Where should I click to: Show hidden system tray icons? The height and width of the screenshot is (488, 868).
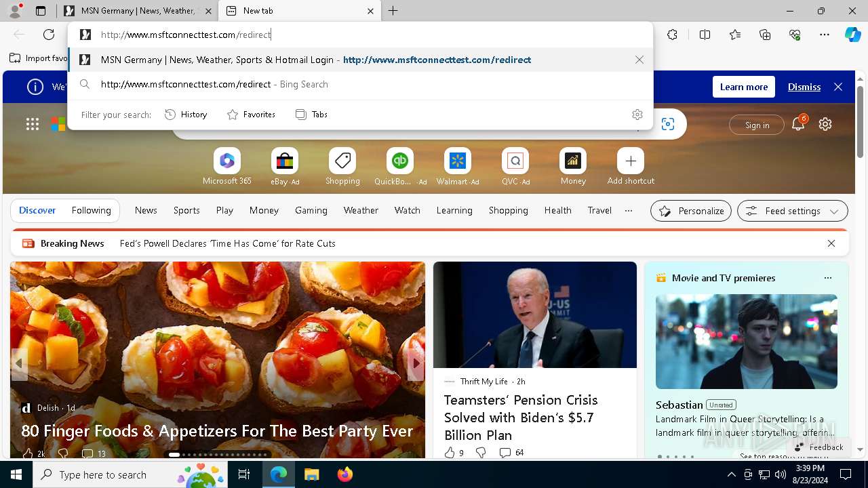pyautogui.click(x=731, y=474)
